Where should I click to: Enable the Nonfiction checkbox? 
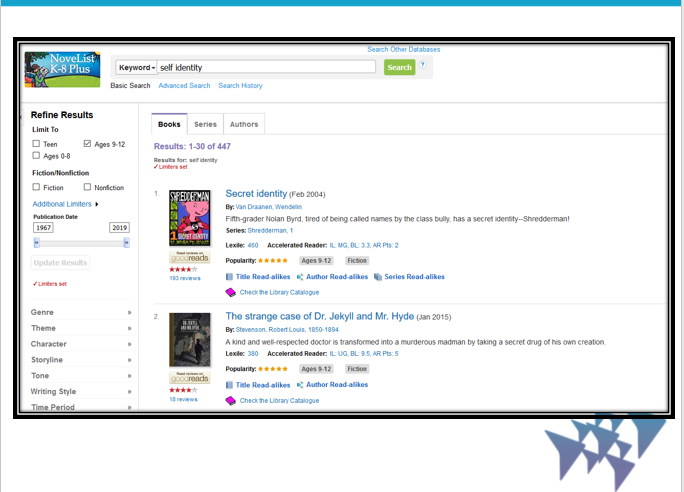click(87, 187)
